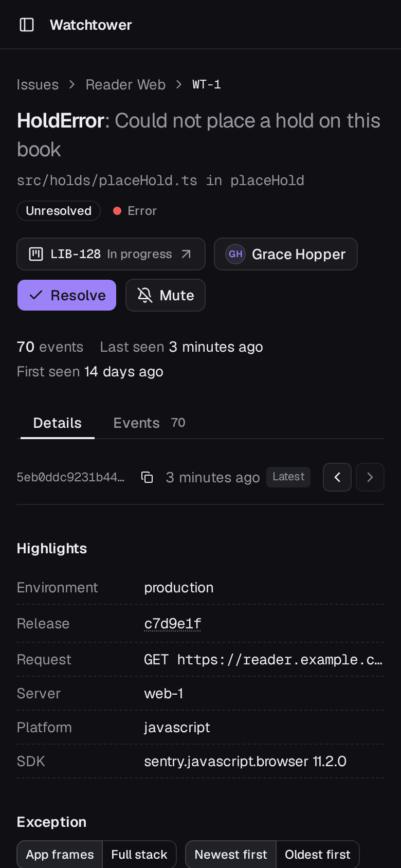Sort frames Newest first

(231, 854)
